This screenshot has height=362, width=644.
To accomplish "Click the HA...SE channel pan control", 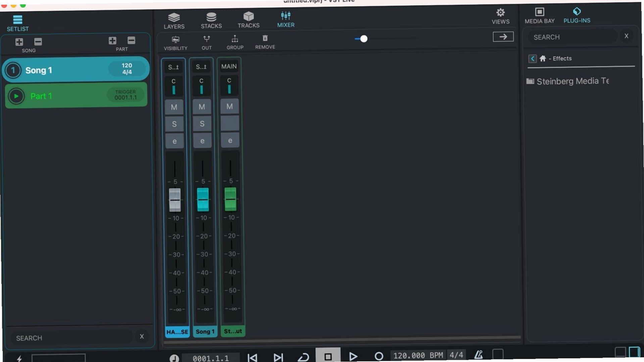I will 174,86.
